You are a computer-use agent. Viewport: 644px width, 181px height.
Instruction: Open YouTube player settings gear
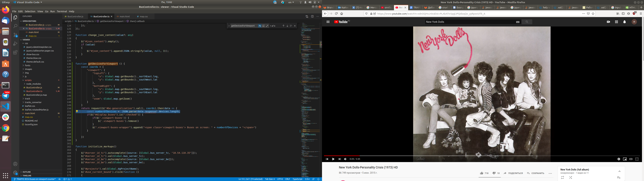619,159
